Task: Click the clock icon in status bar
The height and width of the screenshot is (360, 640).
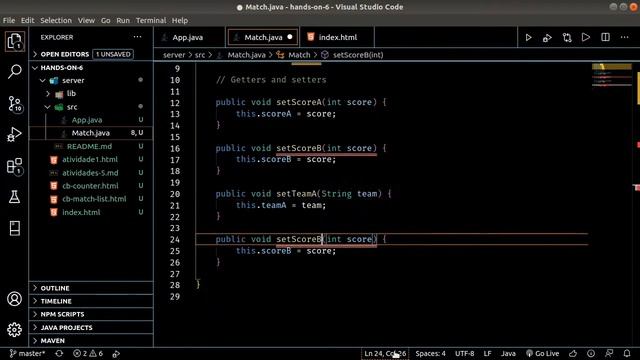Action: pyautogui.click(x=591, y=353)
